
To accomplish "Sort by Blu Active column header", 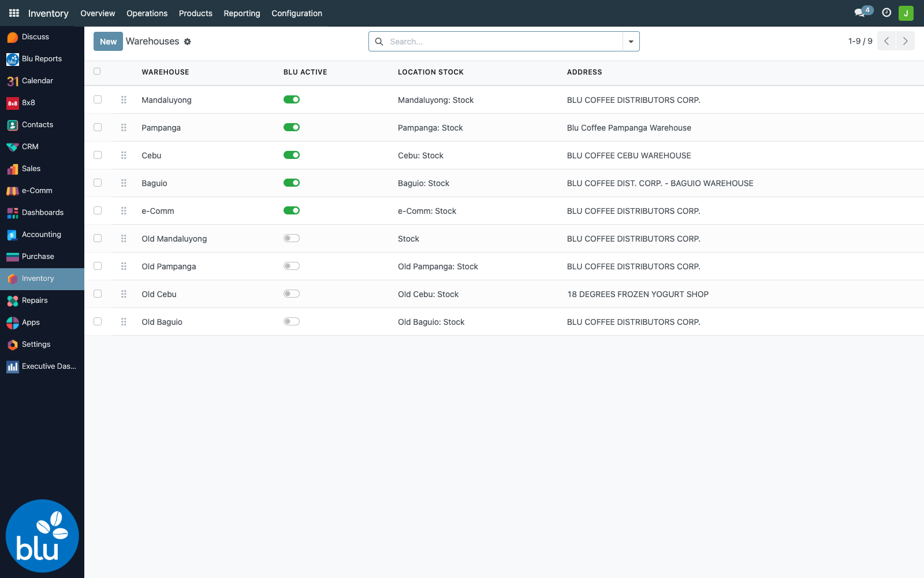I will coord(305,72).
